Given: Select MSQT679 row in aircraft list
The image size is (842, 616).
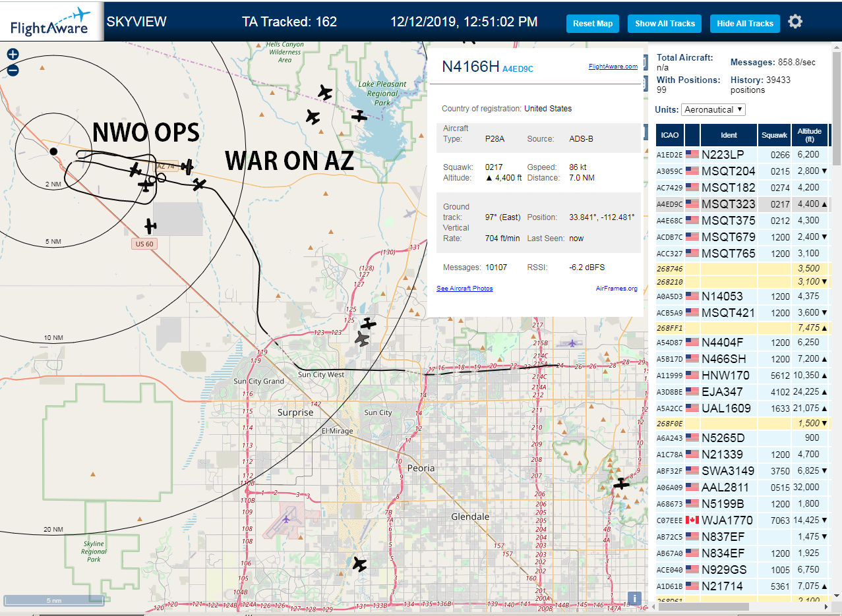Looking at the screenshot, I should pos(743,237).
